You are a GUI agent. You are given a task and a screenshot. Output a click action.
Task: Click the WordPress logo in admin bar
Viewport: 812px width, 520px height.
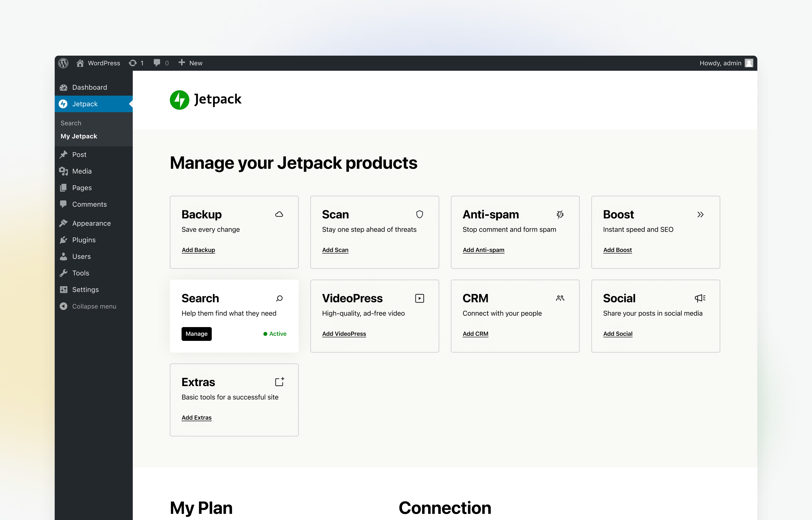click(63, 63)
